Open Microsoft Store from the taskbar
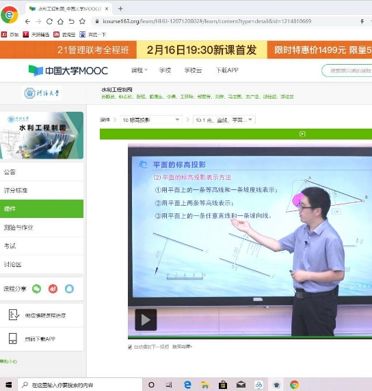Viewport: 372px width, 391px height. 223,385
